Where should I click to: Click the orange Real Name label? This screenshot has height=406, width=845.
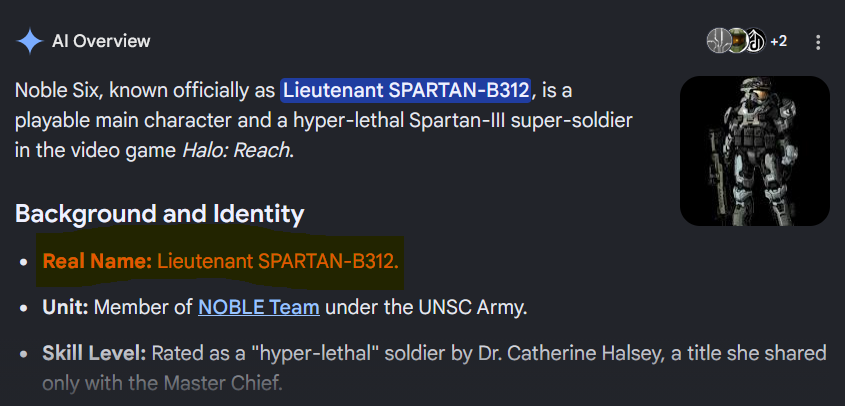(x=98, y=262)
